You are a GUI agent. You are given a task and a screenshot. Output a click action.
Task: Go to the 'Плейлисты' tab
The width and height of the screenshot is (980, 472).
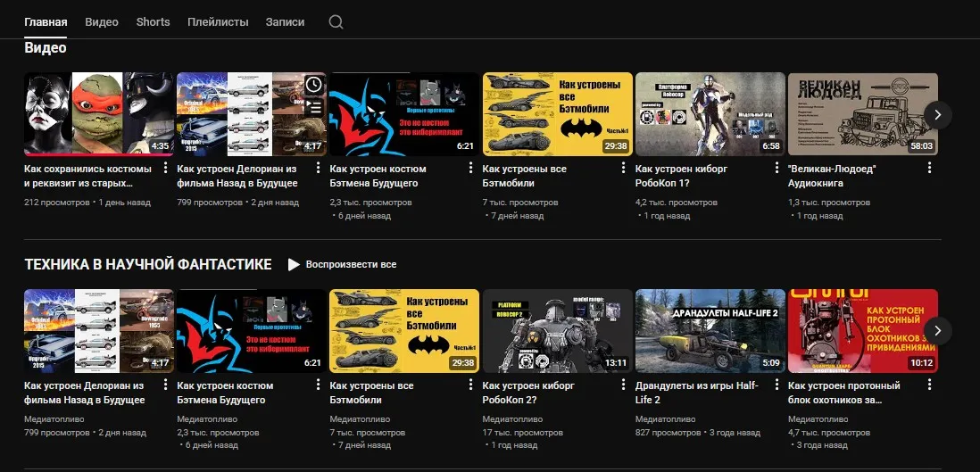coord(218,22)
